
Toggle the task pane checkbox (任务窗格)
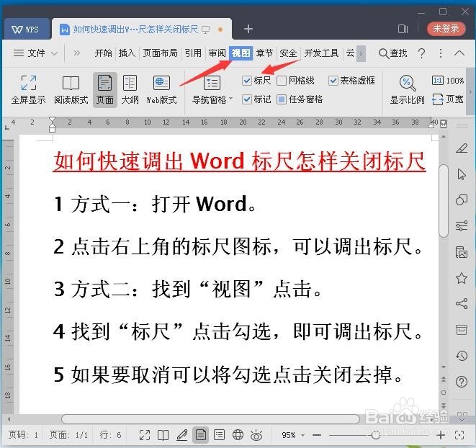tap(282, 99)
